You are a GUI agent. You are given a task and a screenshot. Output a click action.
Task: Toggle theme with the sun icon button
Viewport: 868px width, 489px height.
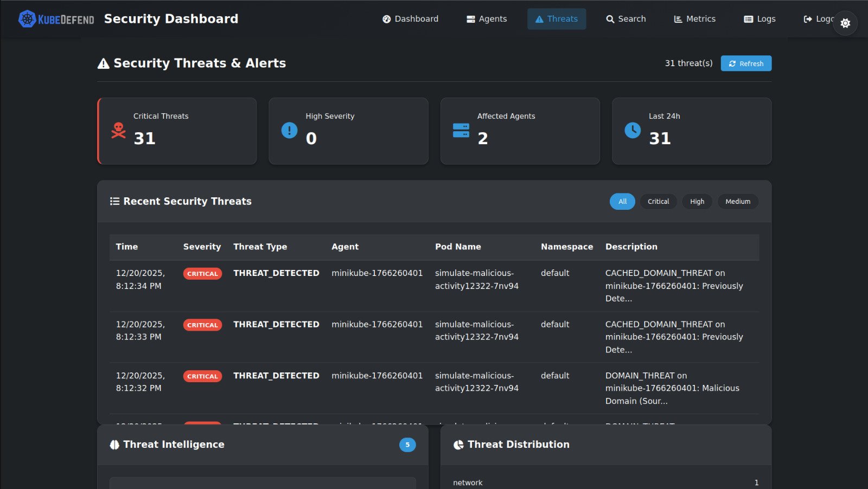click(x=845, y=23)
